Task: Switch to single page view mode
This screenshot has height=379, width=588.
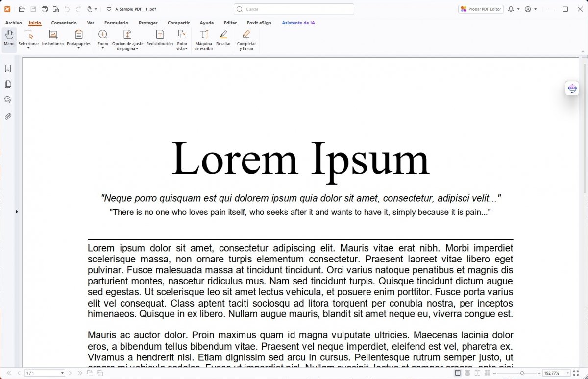Action: [459, 373]
